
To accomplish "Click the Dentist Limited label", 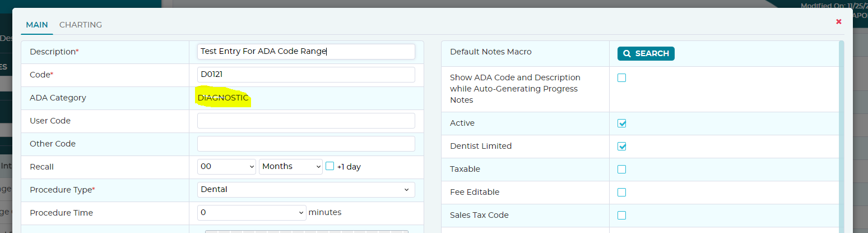I will [481, 146].
